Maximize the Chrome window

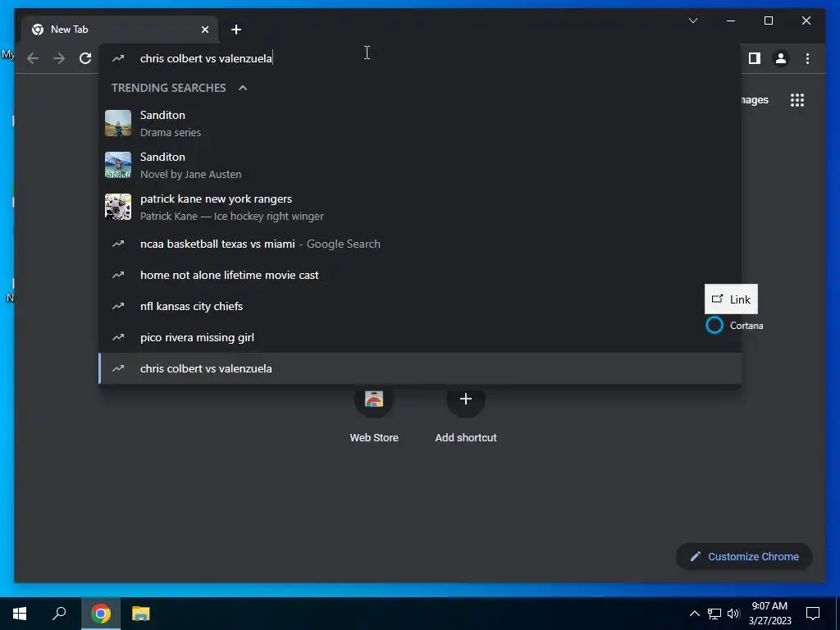[x=769, y=21]
